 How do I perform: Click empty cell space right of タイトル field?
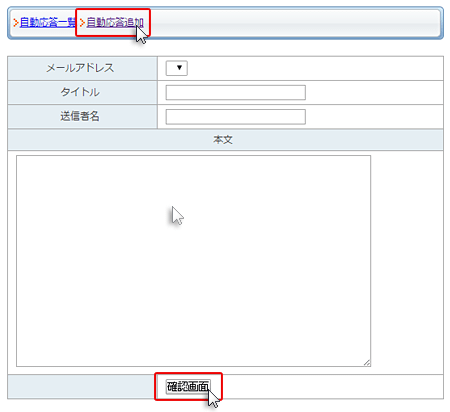(374, 92)
